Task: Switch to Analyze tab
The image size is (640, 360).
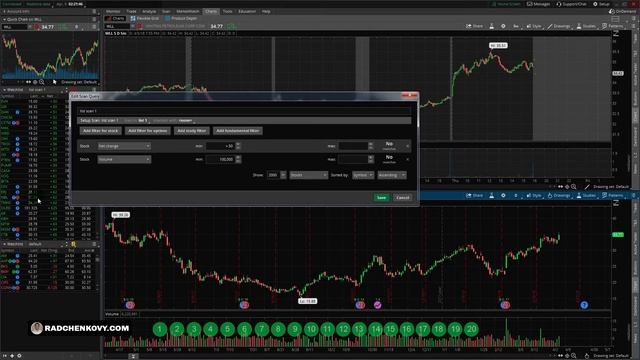Action: [149, 11]
